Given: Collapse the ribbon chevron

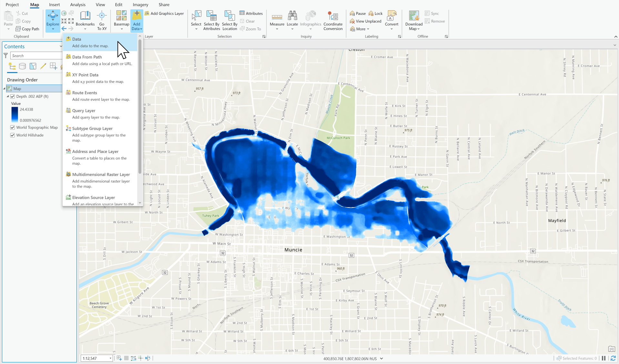Looking at the screenshot, I should (x=616, y=36).
